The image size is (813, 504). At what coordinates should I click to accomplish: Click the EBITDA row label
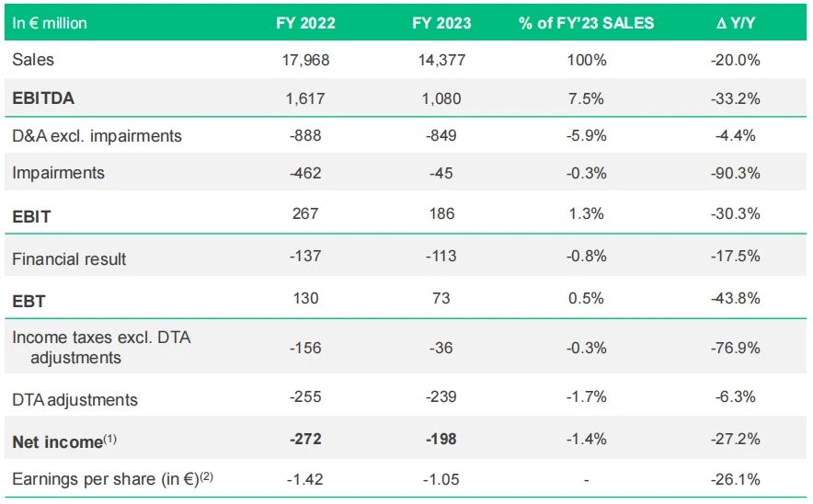43,98
